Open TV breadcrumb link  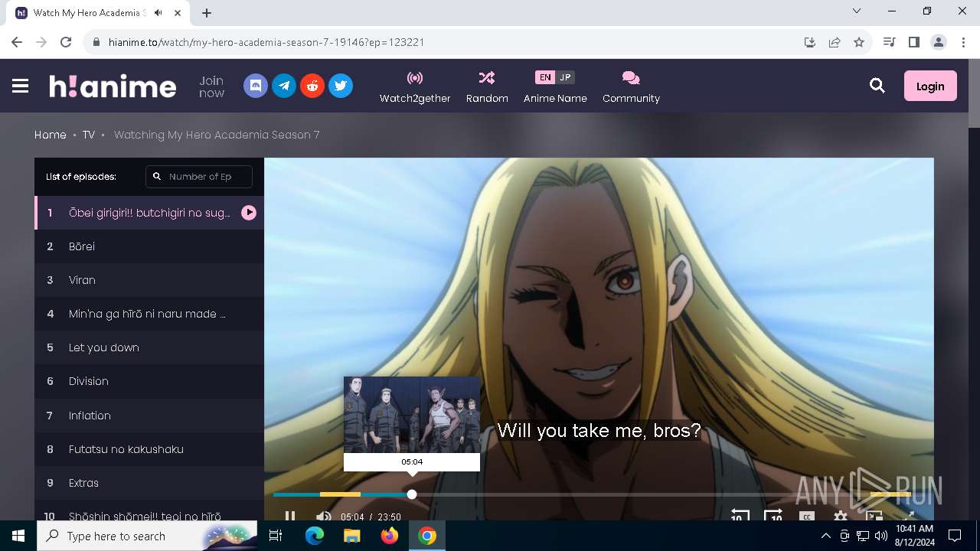click(89, 135)
